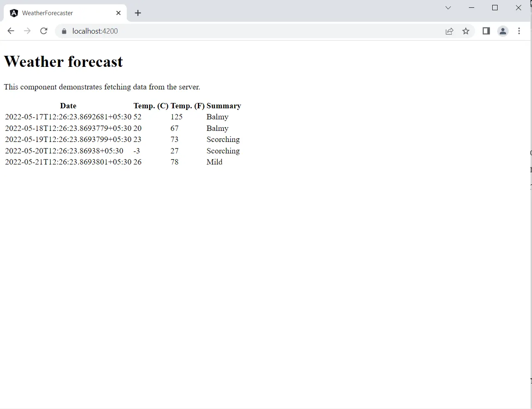Open the tab search chevron
532x409 pixels.
(448, 7)
